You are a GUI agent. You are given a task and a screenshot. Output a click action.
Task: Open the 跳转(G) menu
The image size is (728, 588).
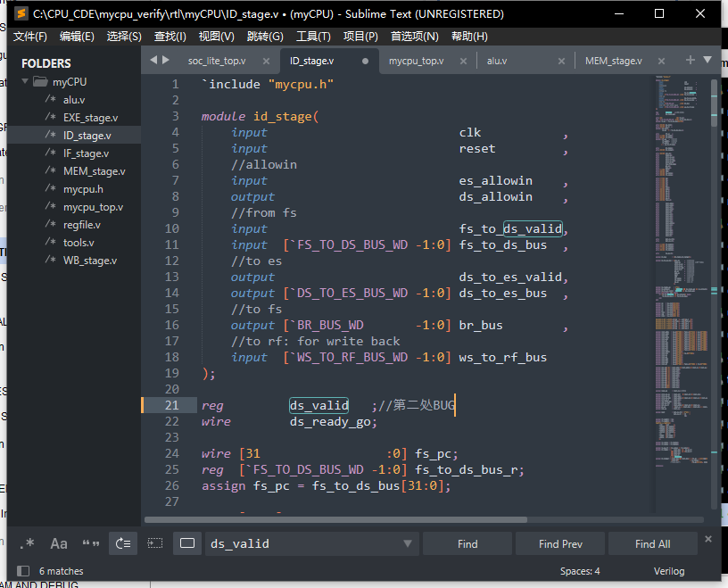265,37
